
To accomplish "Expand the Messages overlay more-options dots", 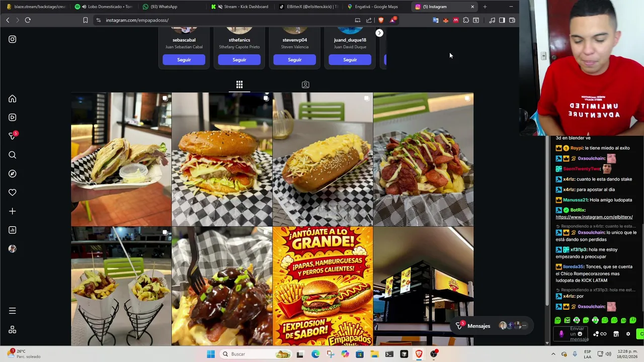I will [524, 326].
